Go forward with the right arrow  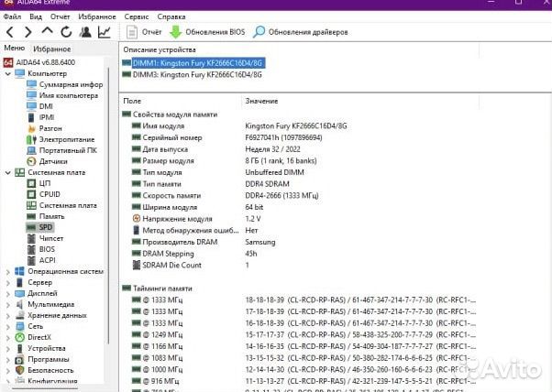click(28, 32)
